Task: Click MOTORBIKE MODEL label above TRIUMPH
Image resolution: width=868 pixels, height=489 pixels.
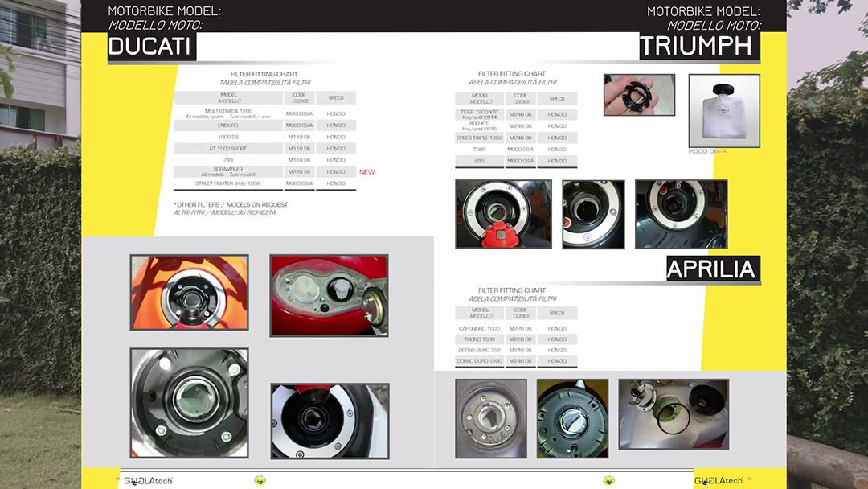Action: pos(703,11)
